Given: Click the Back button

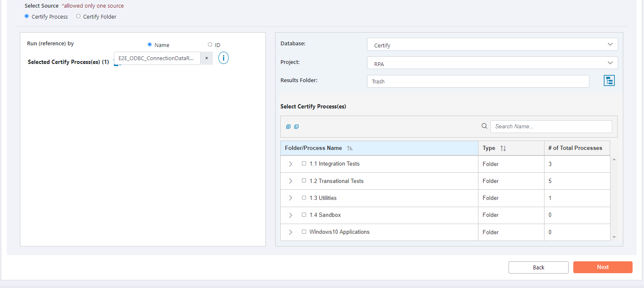Looking at the screenshot, I should pos(538,267).
